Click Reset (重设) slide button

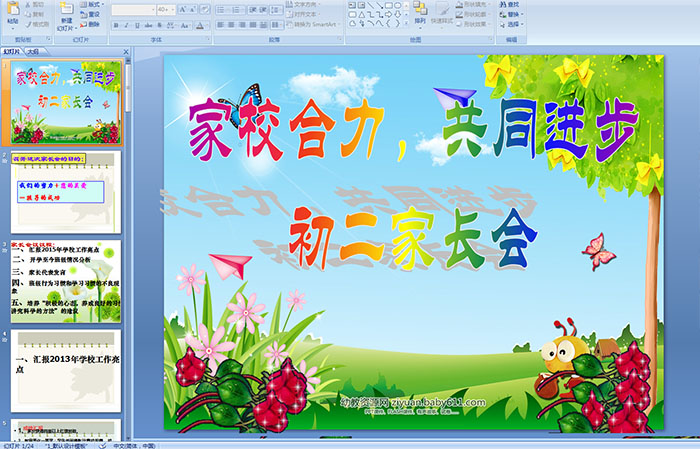pyautogui.click(x=91, y=14)
